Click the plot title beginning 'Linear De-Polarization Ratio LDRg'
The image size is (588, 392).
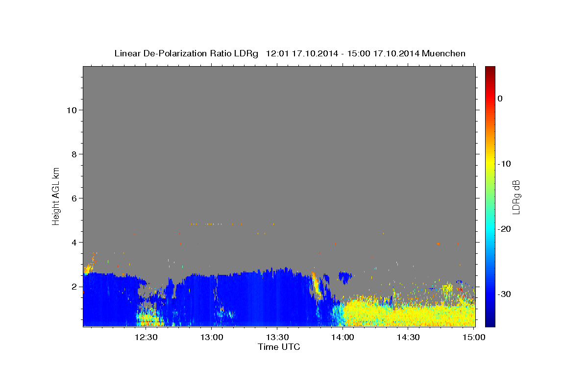tap(290, 53)
